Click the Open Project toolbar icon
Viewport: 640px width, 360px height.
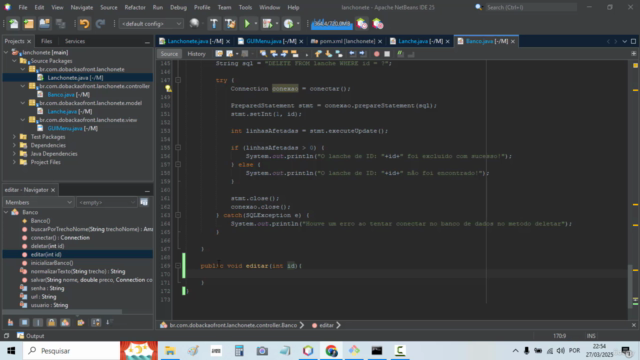44,24
